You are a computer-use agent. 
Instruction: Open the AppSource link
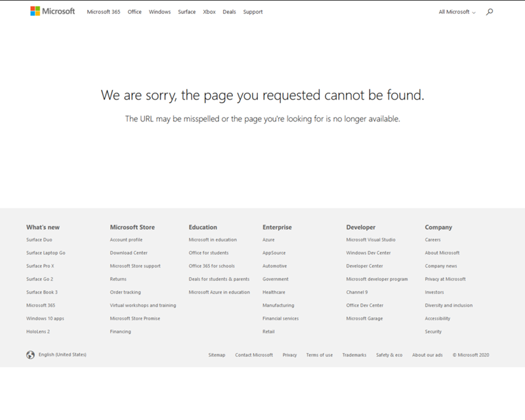pyautogui.click(x=274, y=253)
